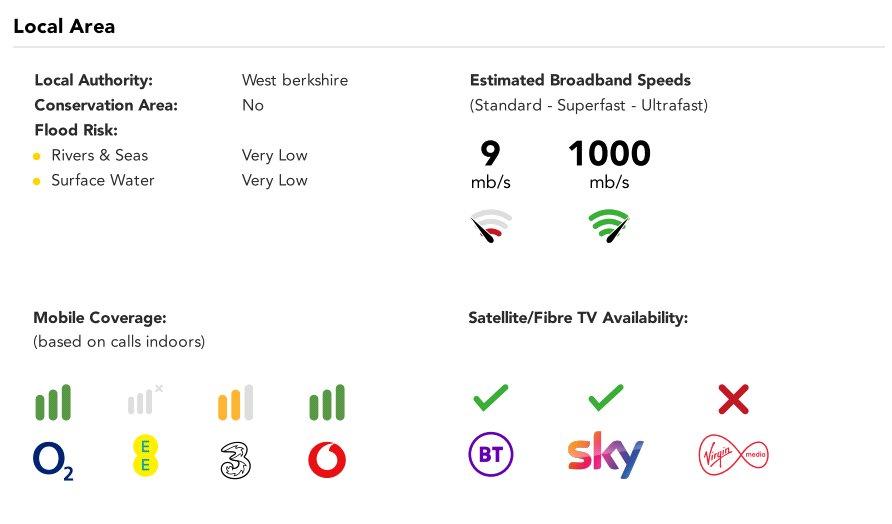Click the O2 network logo

tap(53, 461)
